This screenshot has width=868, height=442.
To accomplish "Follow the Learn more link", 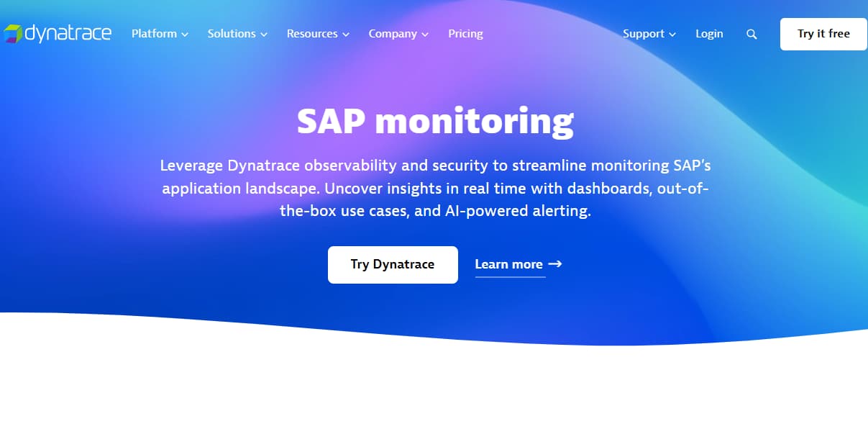I will pyautogui.click(x=509, y=264).
